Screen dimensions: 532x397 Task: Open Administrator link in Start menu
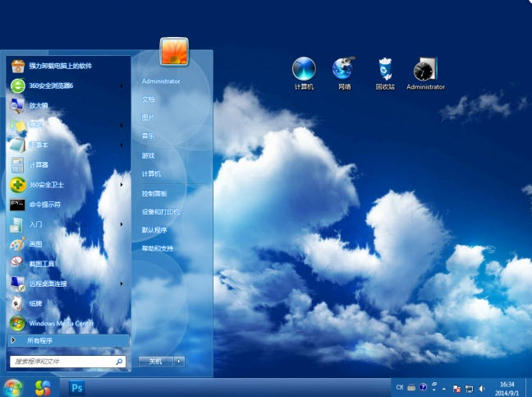click(x=161, y=81)
